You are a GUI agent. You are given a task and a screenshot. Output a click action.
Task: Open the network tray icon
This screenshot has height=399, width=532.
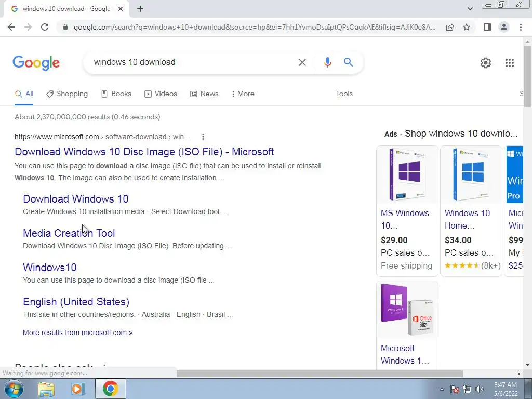[467, 389]
